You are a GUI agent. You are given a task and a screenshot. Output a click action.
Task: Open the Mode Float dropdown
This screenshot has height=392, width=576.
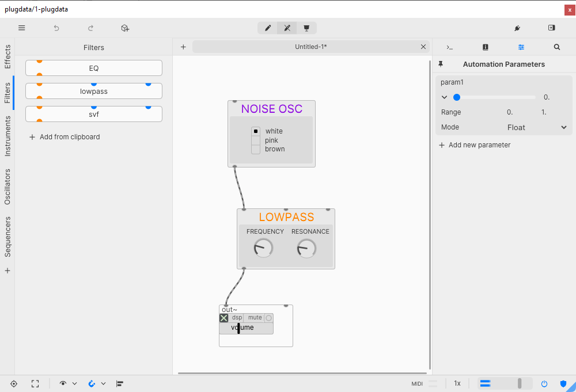[563, 127]
